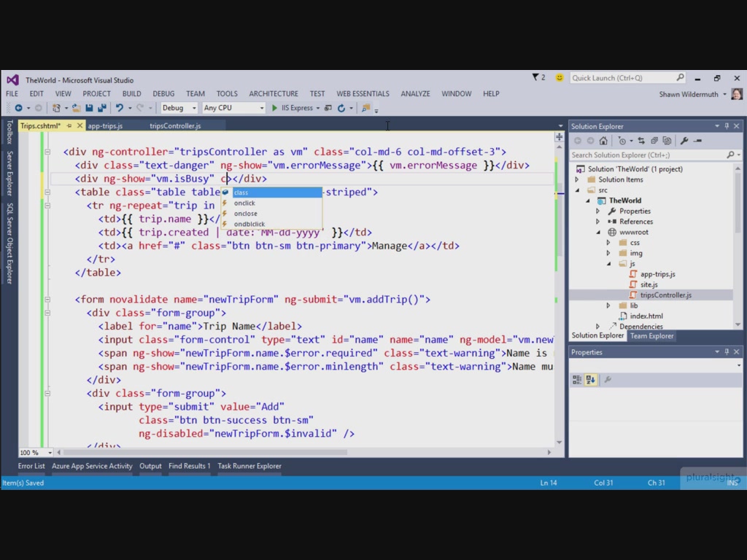Click the browser link icon beside IIS Express
747x560 pixels.
(328, 108)
